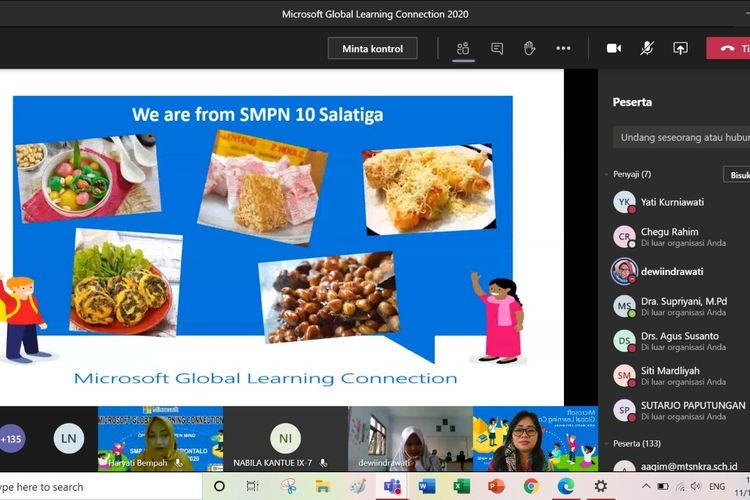The width and height of the screenshot is (750, 500).
Task: Open the more actions ellipsis menu
Action: [563, 48]
